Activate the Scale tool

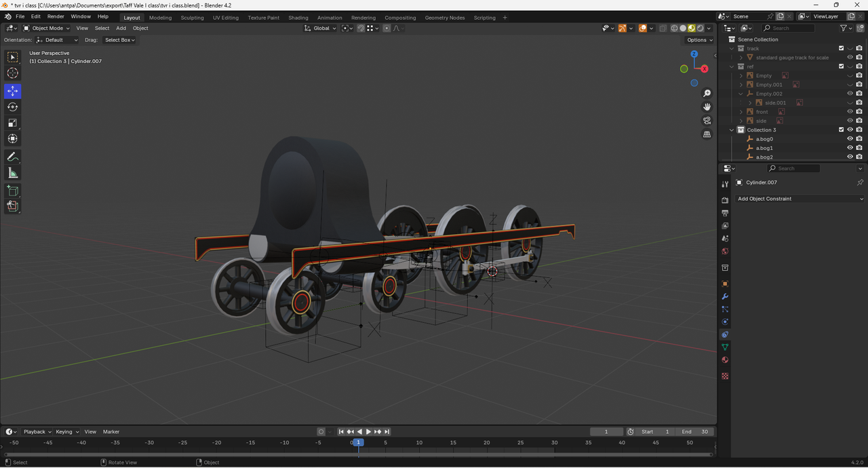pos(13,123)
